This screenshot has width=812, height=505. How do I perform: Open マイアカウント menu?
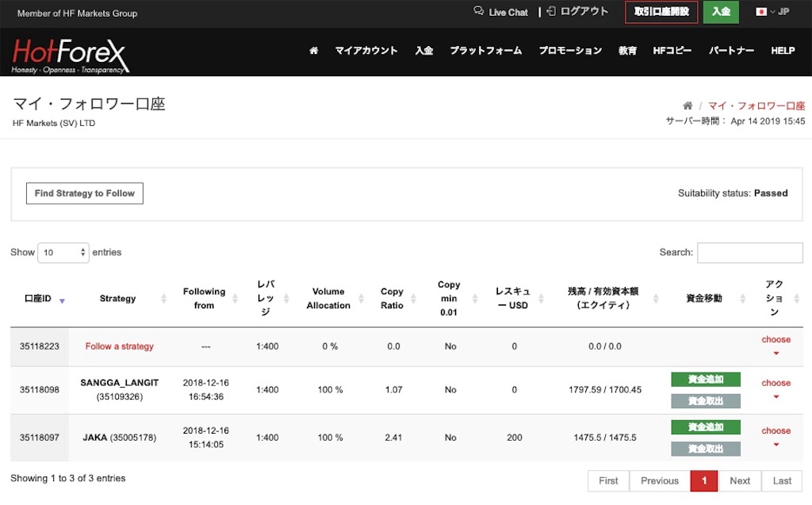366,50
